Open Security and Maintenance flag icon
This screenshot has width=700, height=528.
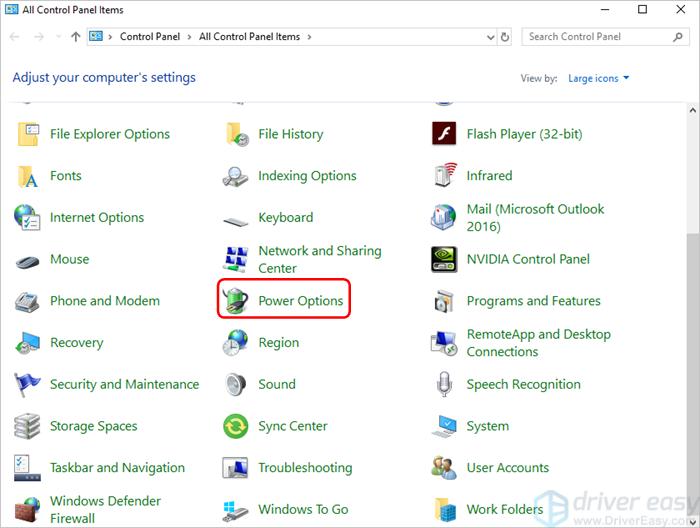[x=27, y=384]
